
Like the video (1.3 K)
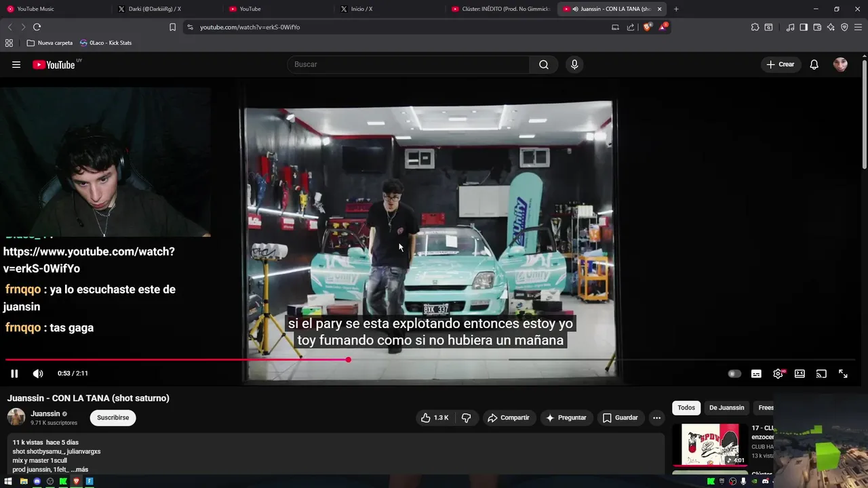coord(434,418)
